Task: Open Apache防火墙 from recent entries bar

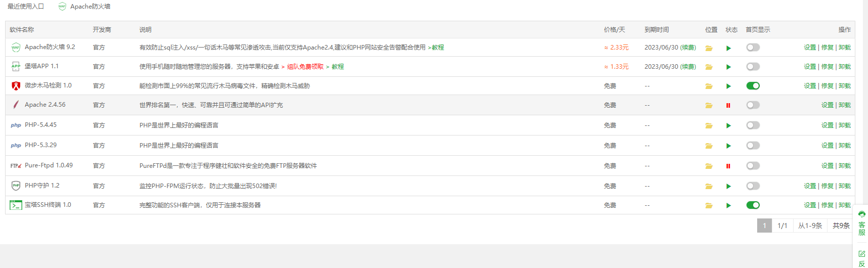Action: click(x=84, y=7)
